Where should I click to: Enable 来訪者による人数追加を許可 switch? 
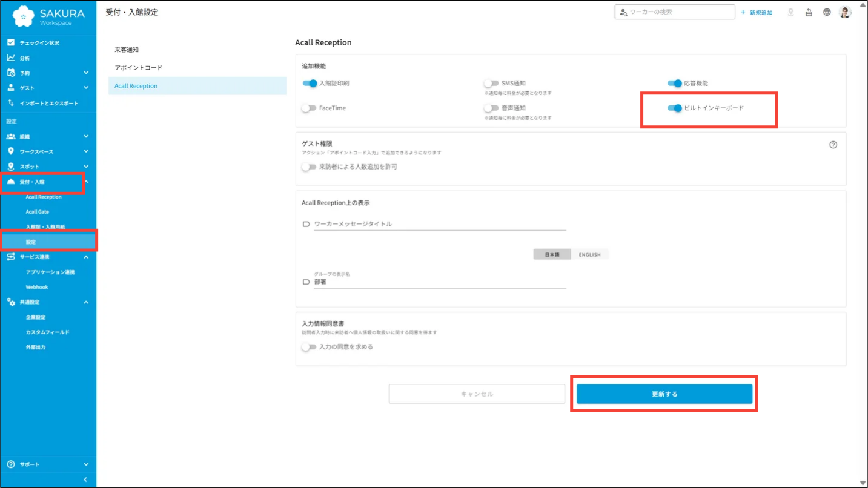click(x=309, y=167)
